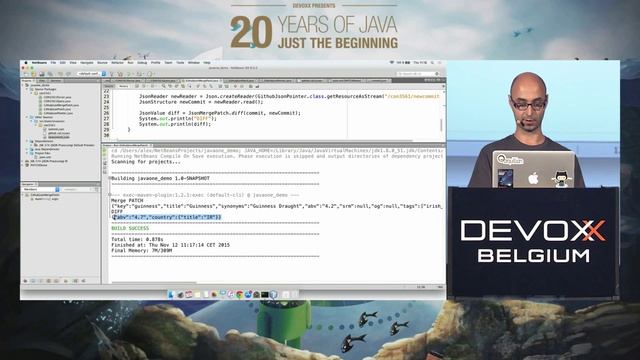Click the Projects panel tab
Screen dimensions: 640x360
[x=27, y=80]
